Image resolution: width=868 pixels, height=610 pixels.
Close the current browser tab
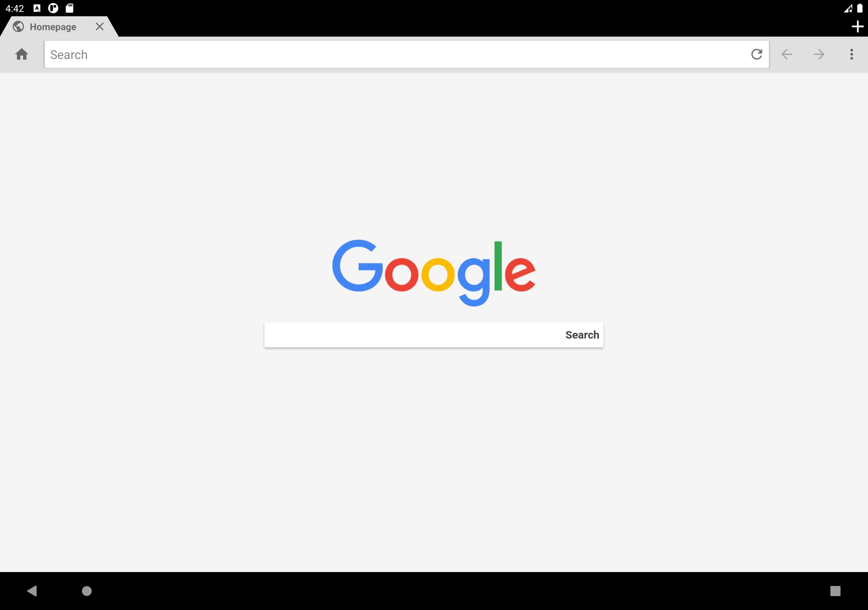pos(100,26)
